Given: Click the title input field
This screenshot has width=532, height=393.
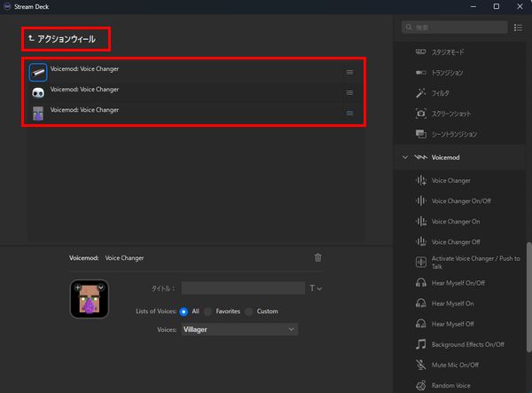Looking at the screenshot, I should pyautogui.click(x=243, y=288).
